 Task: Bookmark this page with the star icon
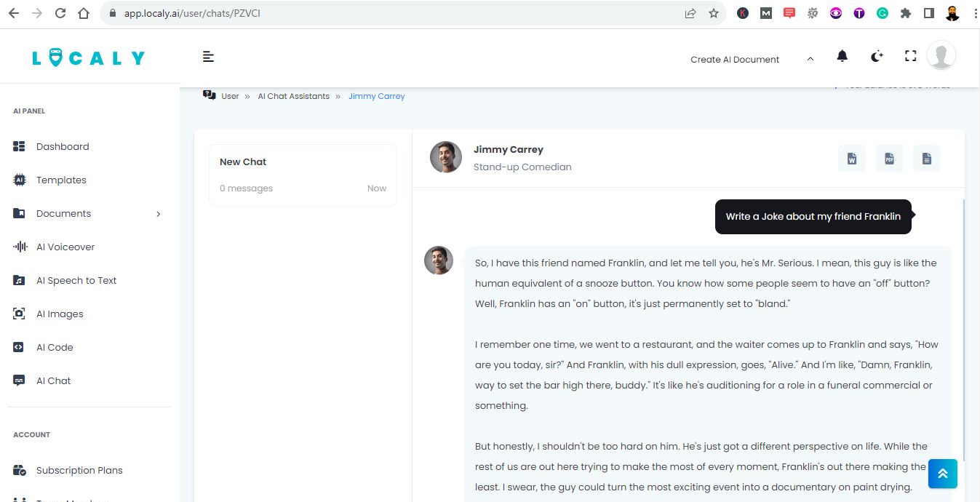click(714, 13)
